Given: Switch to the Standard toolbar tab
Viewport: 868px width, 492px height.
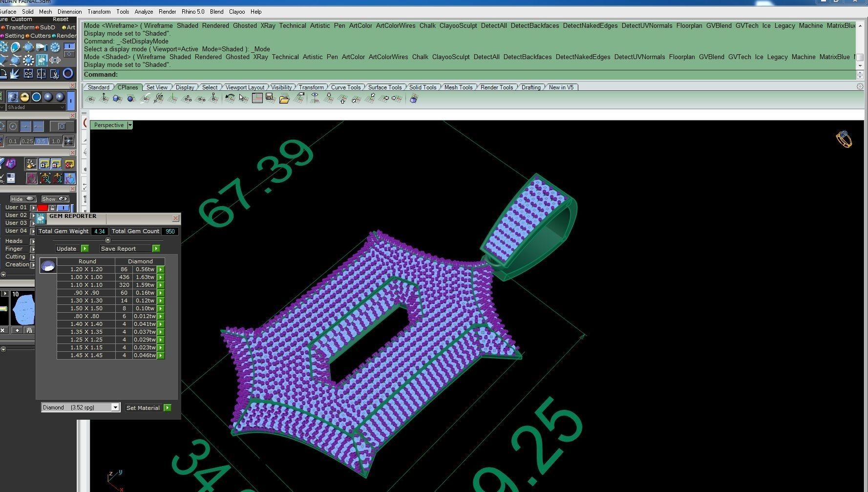Looking at the screenshot, I should pos(99,87).
